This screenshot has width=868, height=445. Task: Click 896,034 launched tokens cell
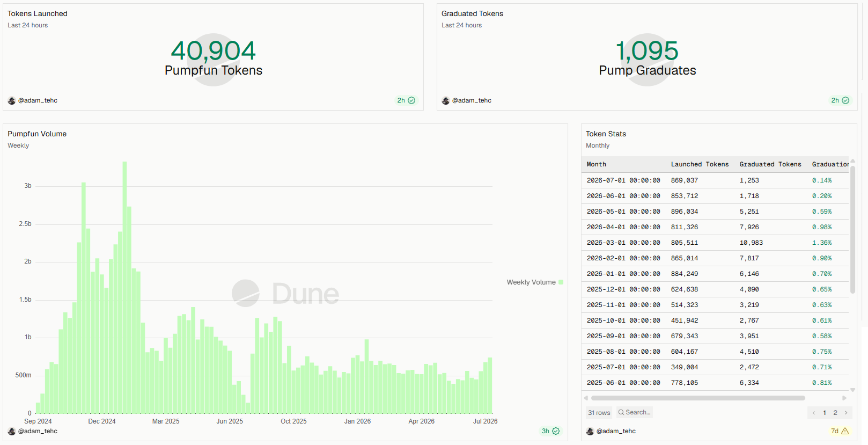click(685, 211)
